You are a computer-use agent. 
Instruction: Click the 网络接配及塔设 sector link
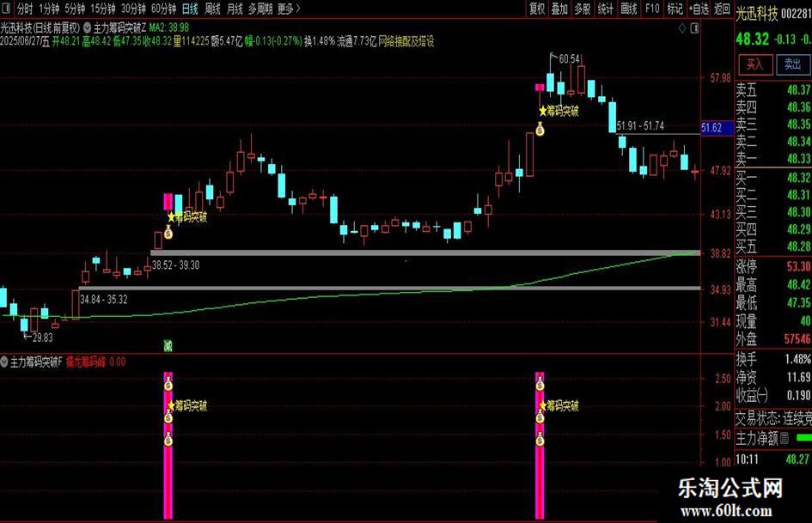point(406,41)
